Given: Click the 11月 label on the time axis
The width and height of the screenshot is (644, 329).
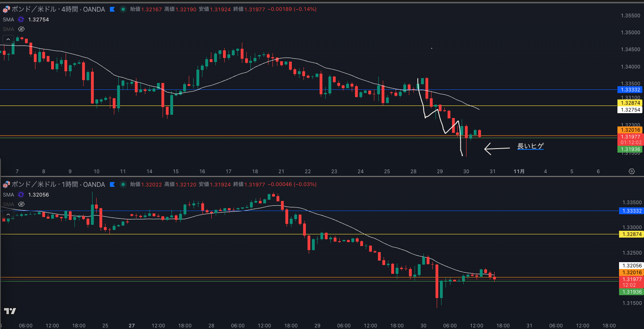Looking at the screenshot, I should point(519,172).
